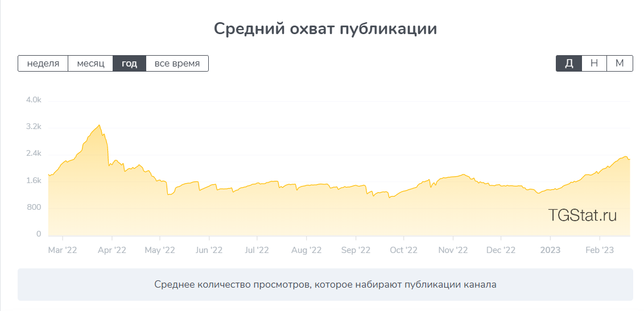
Task: Click the 800 y-axis label
Action: point(35,207)
